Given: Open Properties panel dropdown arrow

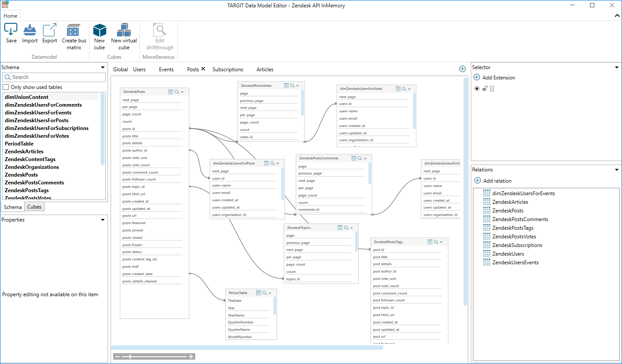Looking at the screenshot, I should click(103, 220).
